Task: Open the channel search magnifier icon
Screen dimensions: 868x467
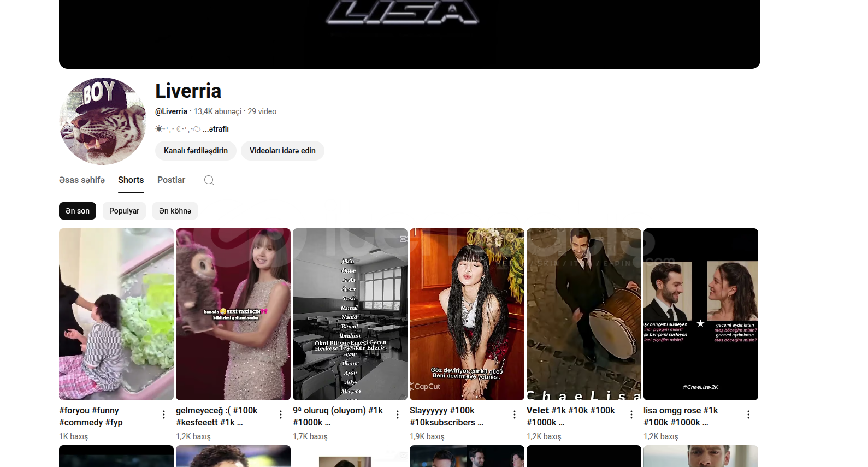Action: 209,180
